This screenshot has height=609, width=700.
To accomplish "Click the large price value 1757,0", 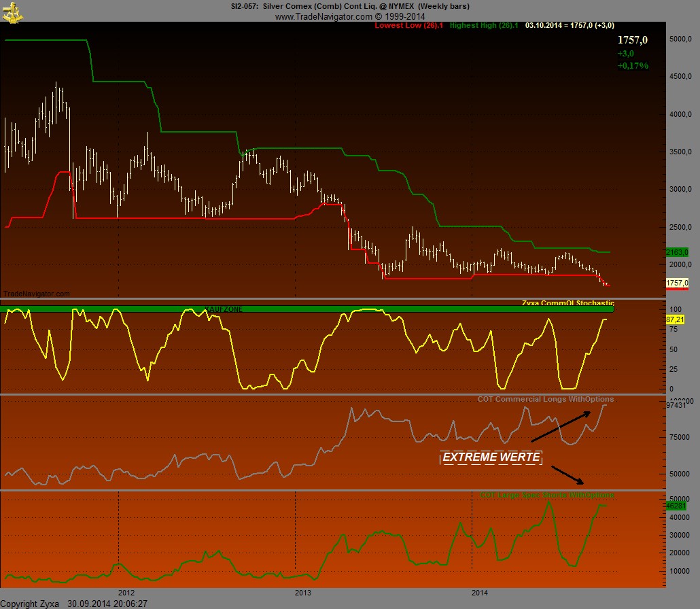I will tap(632, 40).
